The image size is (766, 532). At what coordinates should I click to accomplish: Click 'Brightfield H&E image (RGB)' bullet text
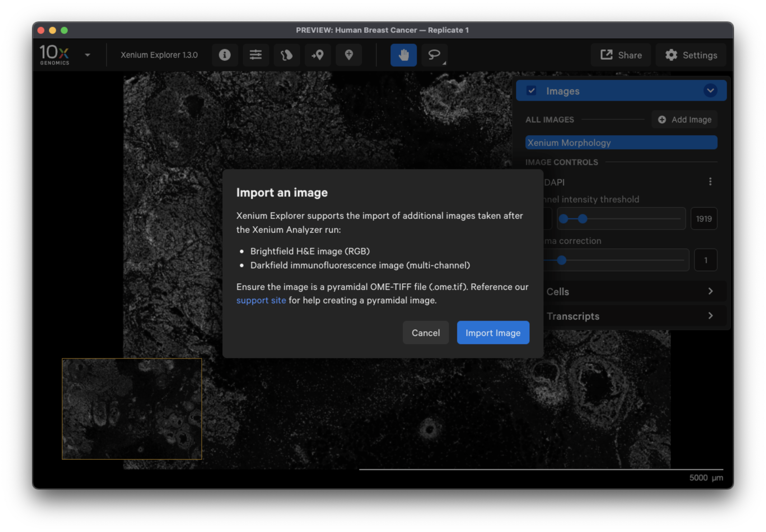310,251
